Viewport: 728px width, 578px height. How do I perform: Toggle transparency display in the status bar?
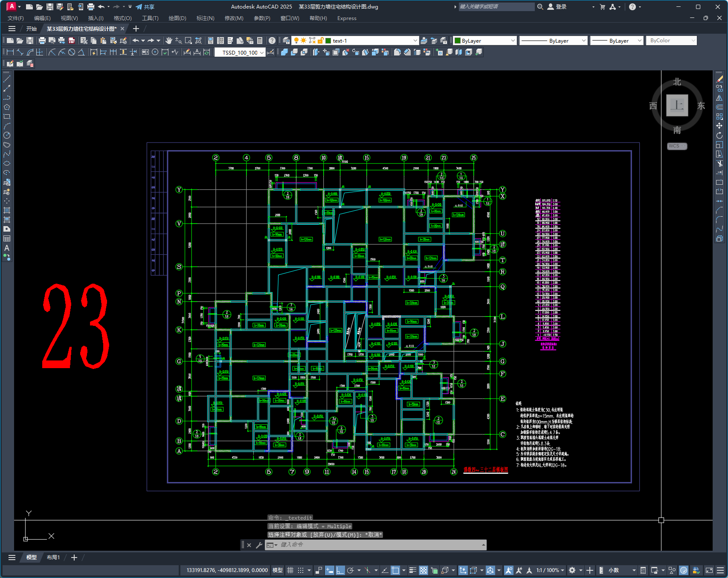click(x=423, y=570)
